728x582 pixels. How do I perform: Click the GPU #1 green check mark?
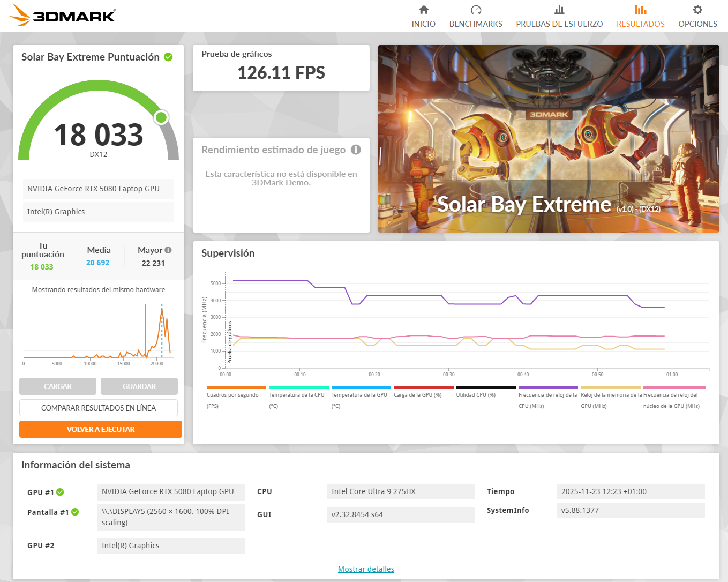click(60, 492)
